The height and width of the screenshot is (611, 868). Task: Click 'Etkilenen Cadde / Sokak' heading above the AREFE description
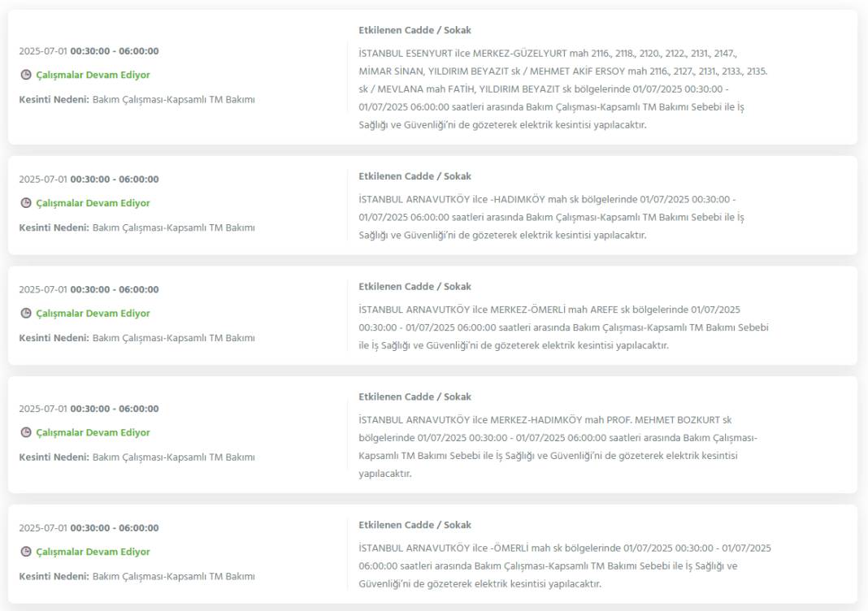point(414,287)
